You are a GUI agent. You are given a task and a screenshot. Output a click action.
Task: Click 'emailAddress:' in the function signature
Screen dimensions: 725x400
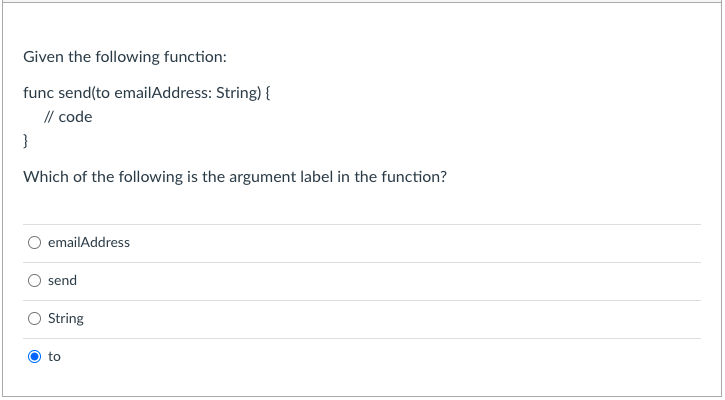[162, 93]
